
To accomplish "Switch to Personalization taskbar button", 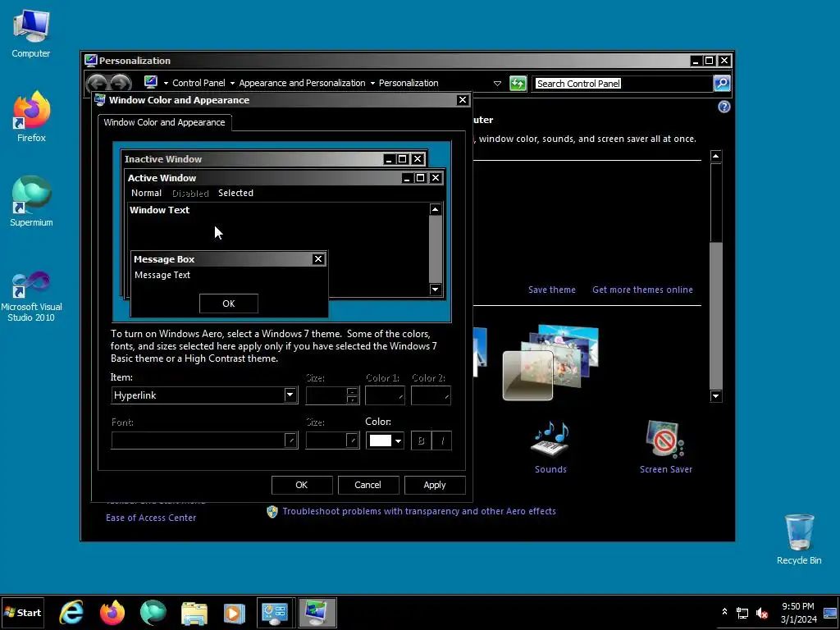I will pos(317,612).
